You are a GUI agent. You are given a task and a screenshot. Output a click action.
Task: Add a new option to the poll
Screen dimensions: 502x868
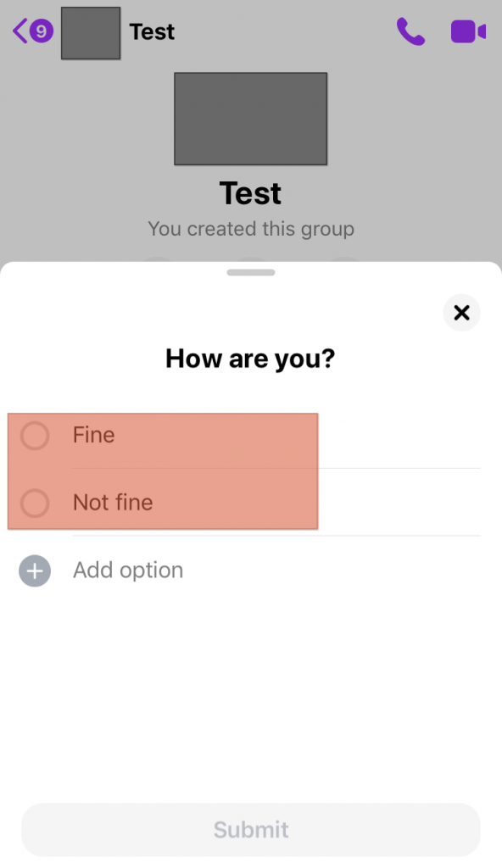click(127, 570)
